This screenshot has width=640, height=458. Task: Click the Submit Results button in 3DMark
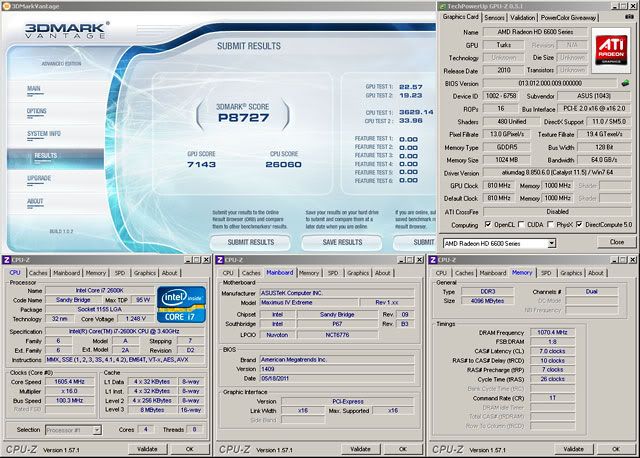click(x=251, y=242)
